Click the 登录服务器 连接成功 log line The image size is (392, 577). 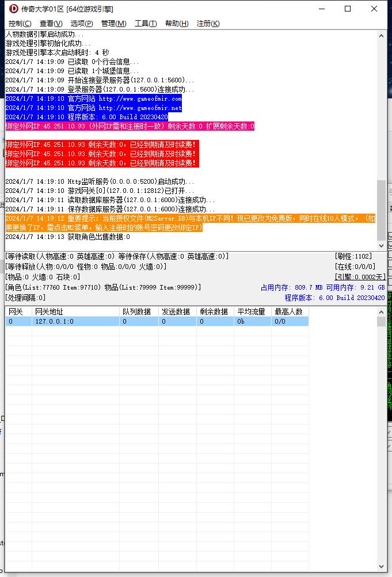100,89
